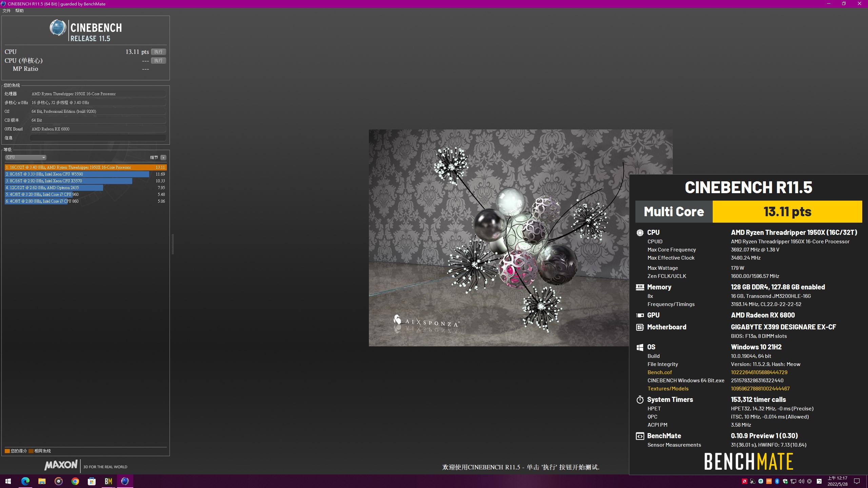The height and width of the screenshot is (488, 868).
Task: Select the Core i7 860 ranking row
Action: point(85,201)
